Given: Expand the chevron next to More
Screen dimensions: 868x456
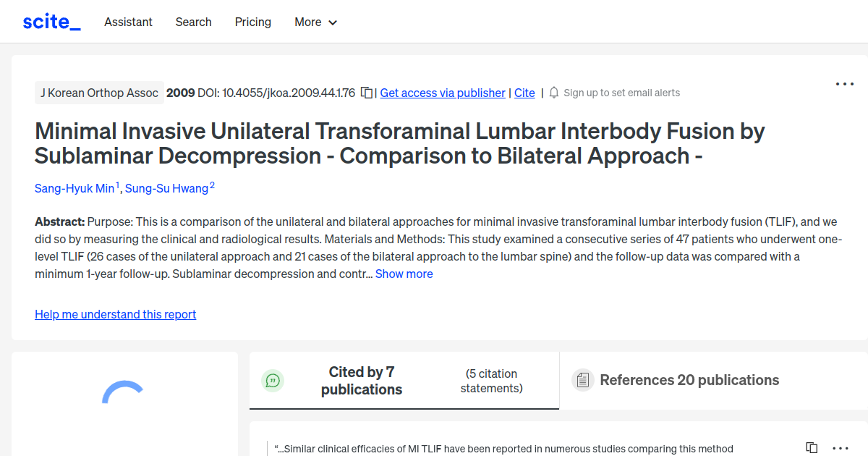Looking at the screenshot, I should pyautogui.click(x=333, y=22).
